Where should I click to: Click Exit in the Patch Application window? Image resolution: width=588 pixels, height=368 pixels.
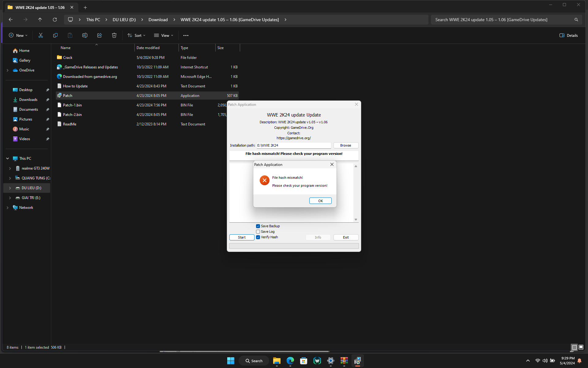(346, 237)
